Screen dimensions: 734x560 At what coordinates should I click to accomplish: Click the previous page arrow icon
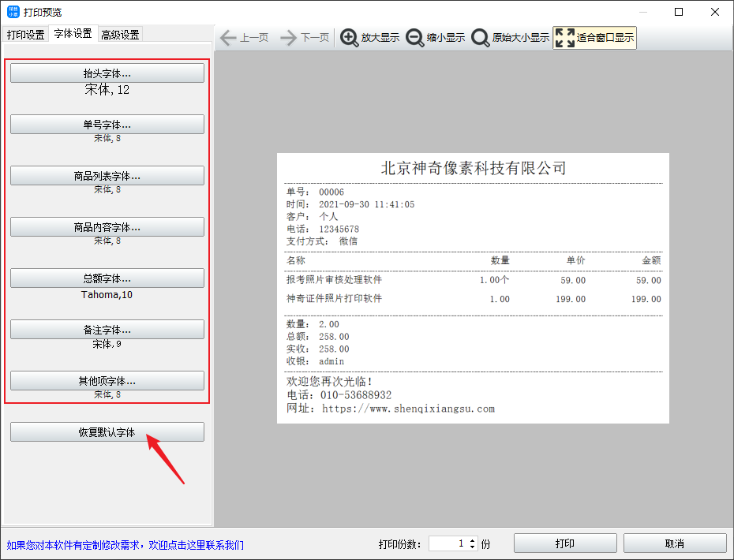pos(228,37)
